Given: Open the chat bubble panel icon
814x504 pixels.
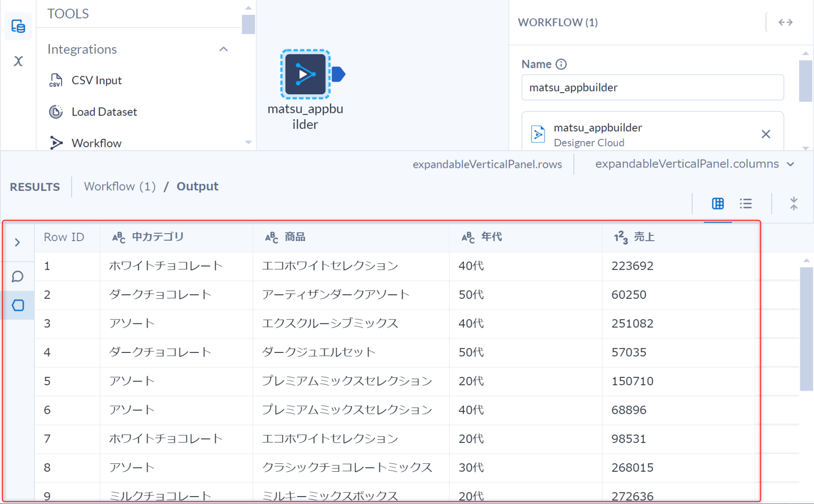Looking at the screenshot, I should (17, 276).
